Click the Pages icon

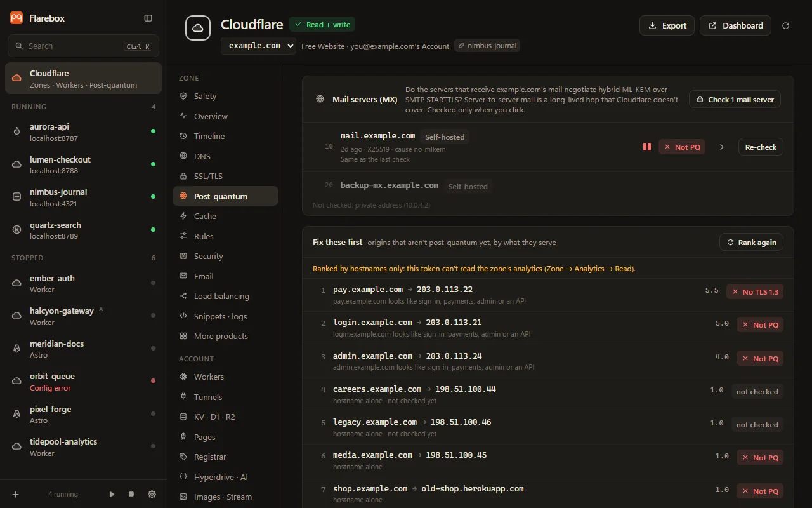[x=183, y=437]
